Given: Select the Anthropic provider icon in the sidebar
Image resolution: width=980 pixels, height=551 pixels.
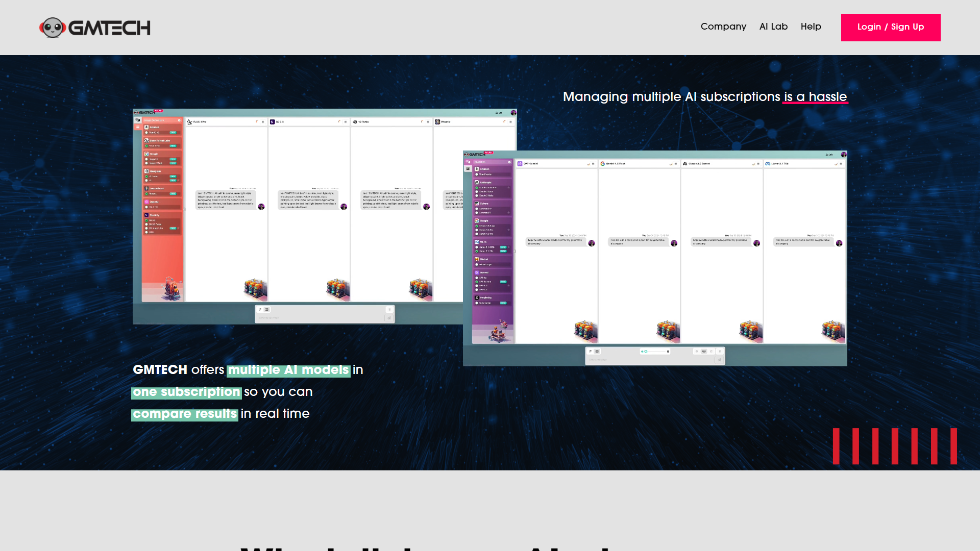Looking at the screenshot, I should click(476, 182).
